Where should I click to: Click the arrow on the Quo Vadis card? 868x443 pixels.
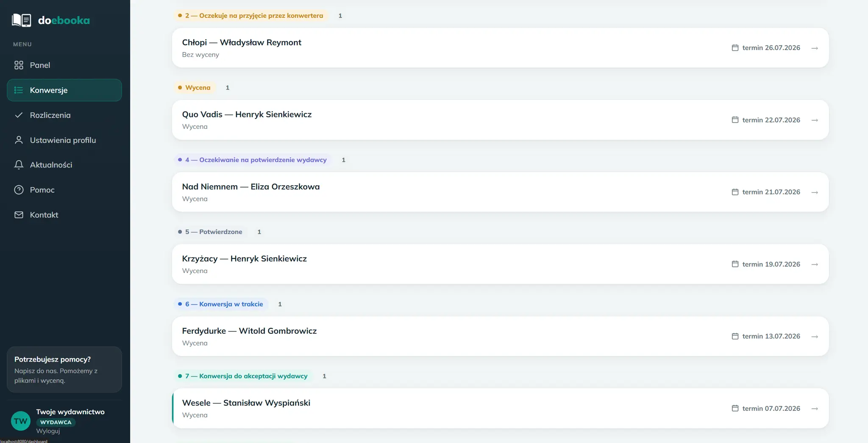(x=815, y=120)
